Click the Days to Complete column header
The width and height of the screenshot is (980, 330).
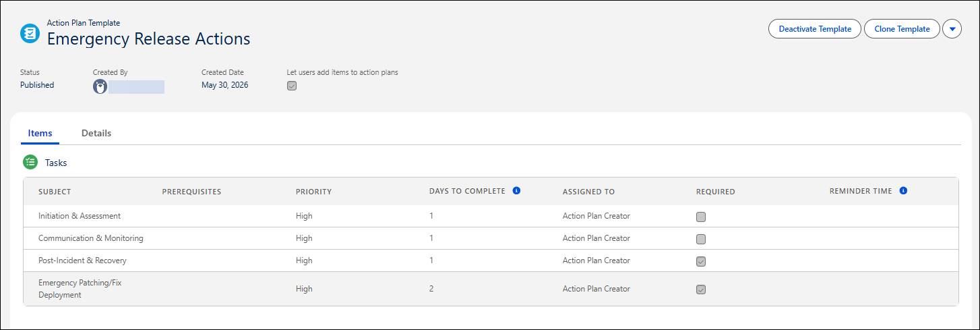click(x=467, y=191)
